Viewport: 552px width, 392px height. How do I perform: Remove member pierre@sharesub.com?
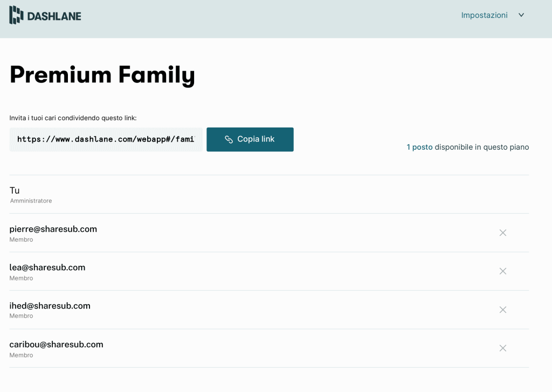point(503,233)
